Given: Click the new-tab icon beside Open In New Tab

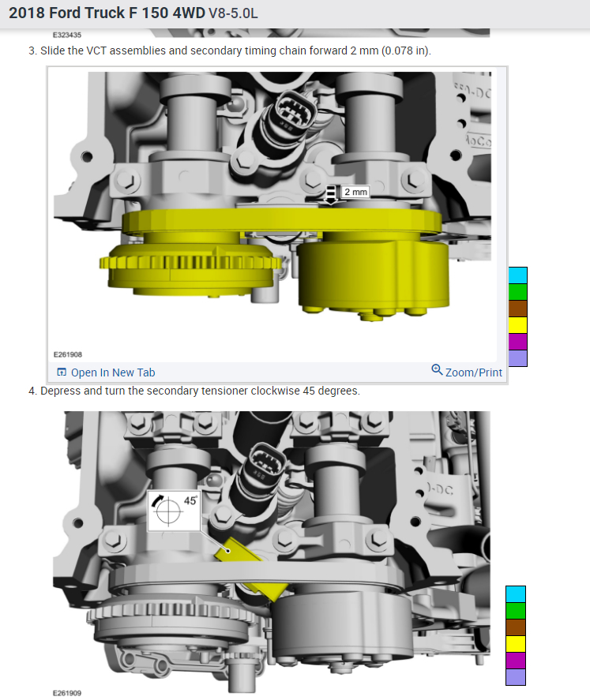Looking at the screenshot, I should pos(62,372).
